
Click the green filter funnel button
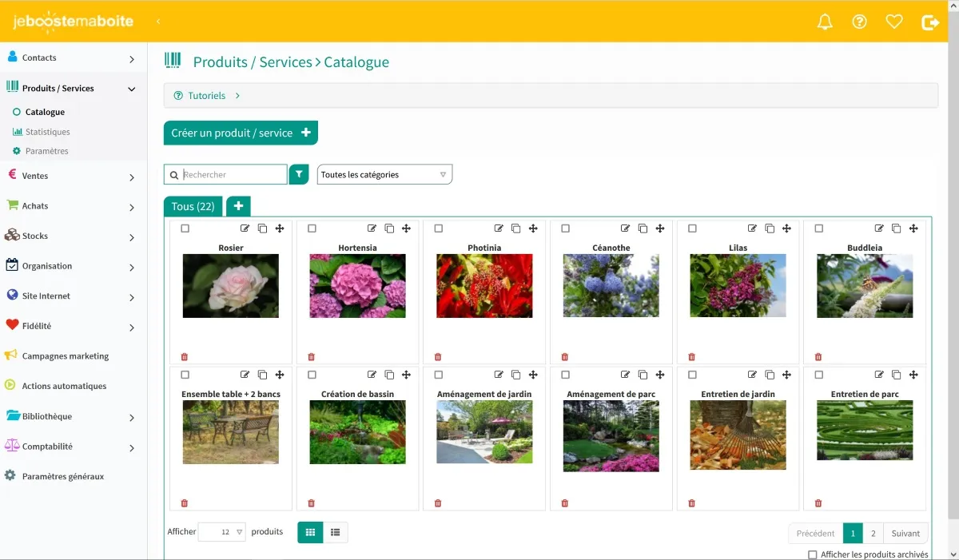(x=299, y=174)
